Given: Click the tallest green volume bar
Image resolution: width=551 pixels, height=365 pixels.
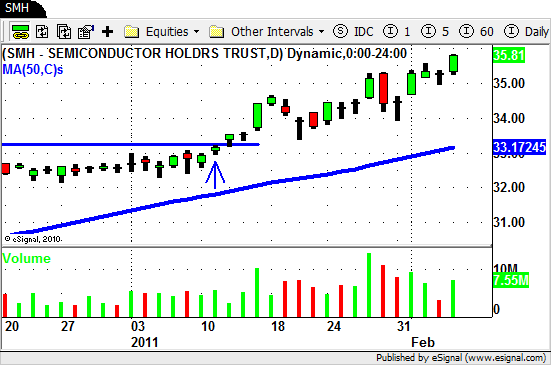Looking at the screenshot, I should pos(369,285).
